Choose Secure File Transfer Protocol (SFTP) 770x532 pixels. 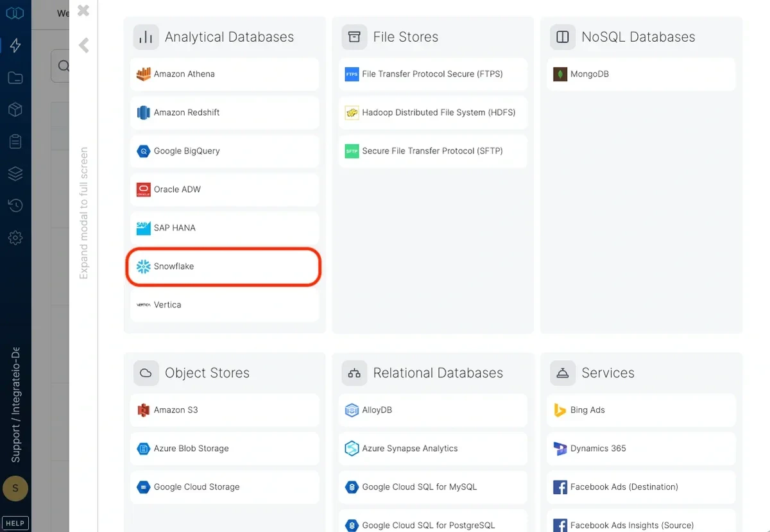pyautogui.click(x=433, y=151)
